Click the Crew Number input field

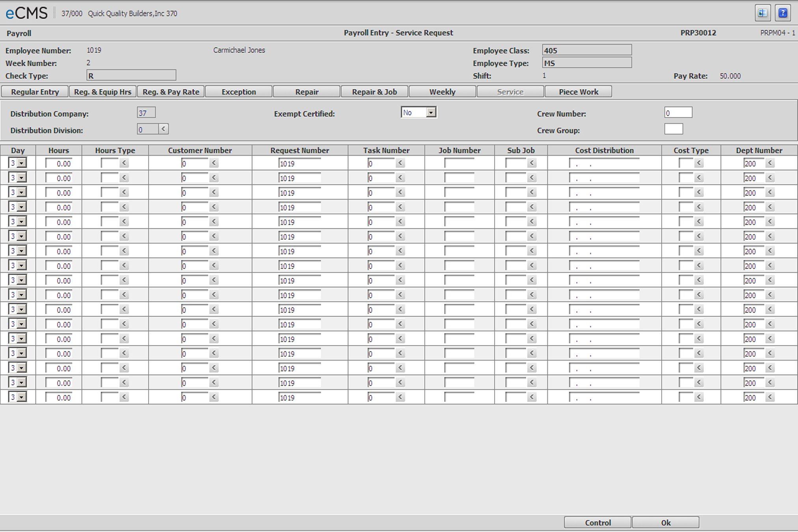pyautogui.click(x=678, y=113)
